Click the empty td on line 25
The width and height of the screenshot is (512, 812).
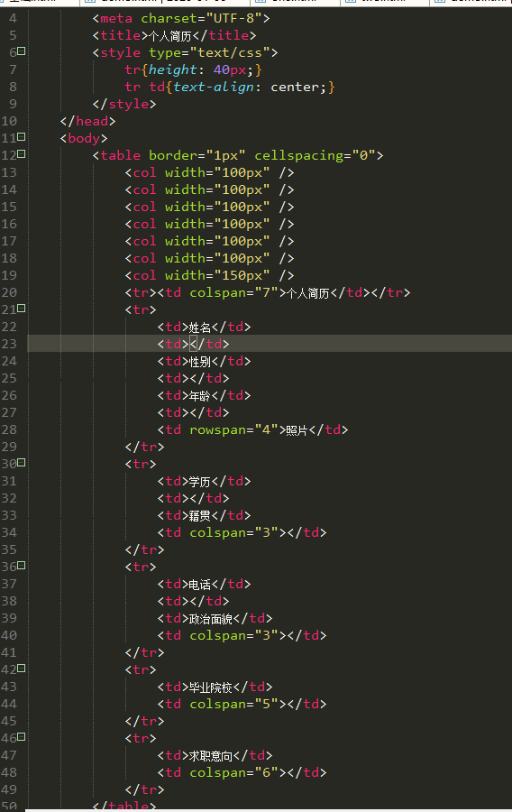coord(193,379)
